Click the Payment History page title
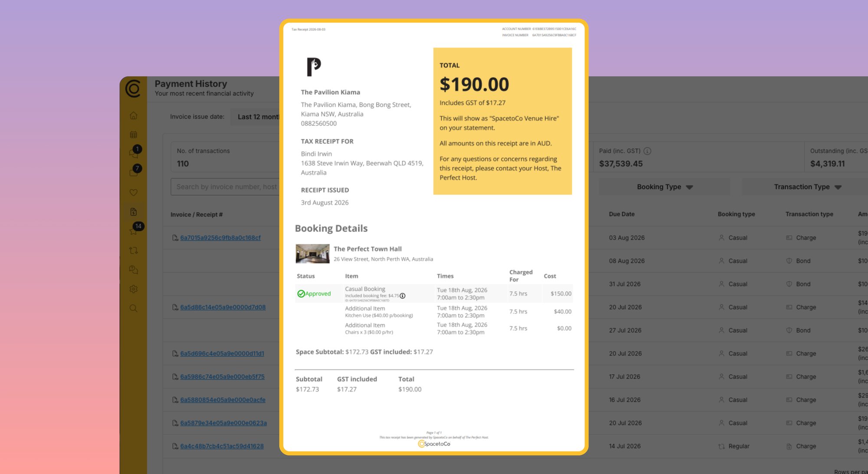 click(191, 84)
